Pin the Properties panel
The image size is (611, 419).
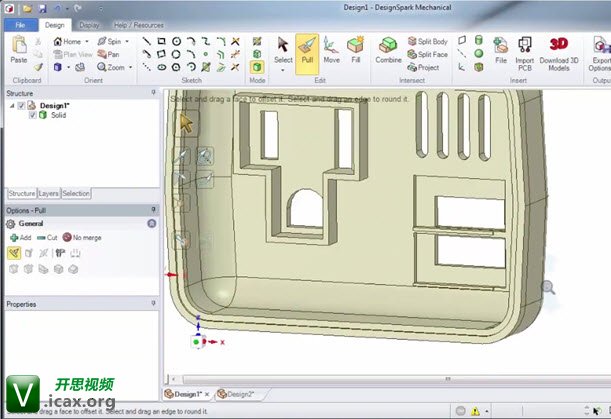point(153,303)
